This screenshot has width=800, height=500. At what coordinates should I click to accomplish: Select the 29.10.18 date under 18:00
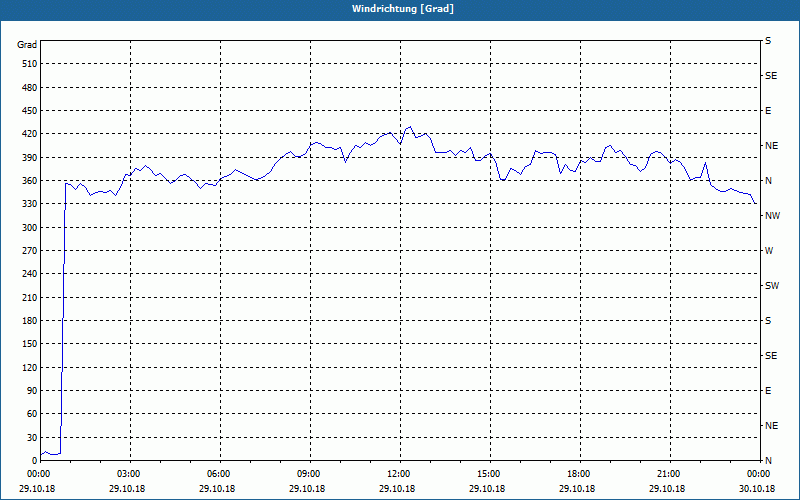coord(577,488)
